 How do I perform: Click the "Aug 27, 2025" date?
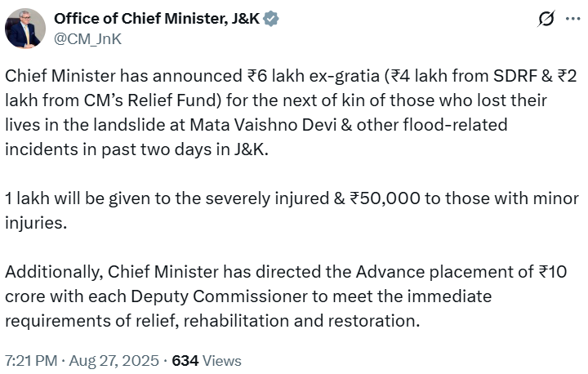click(x=118, y=359)
